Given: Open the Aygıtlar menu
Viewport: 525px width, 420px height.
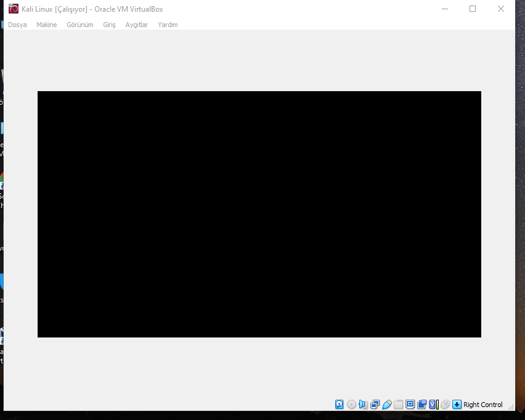Looking at the screenshot, I should 137,25.
